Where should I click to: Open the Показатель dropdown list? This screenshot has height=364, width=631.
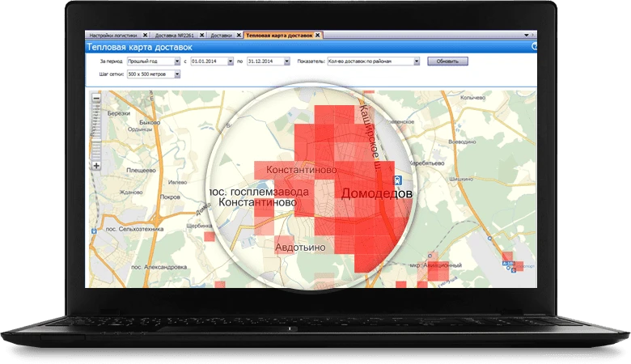417,61
